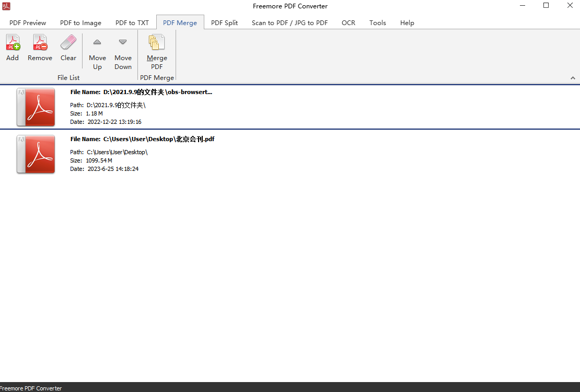Image resolution: width=580 pixels, height=392 pixels.
Task: Click the PDF Merge group label in ribbon
Action: pyautogui.click(x=157, y=78)
